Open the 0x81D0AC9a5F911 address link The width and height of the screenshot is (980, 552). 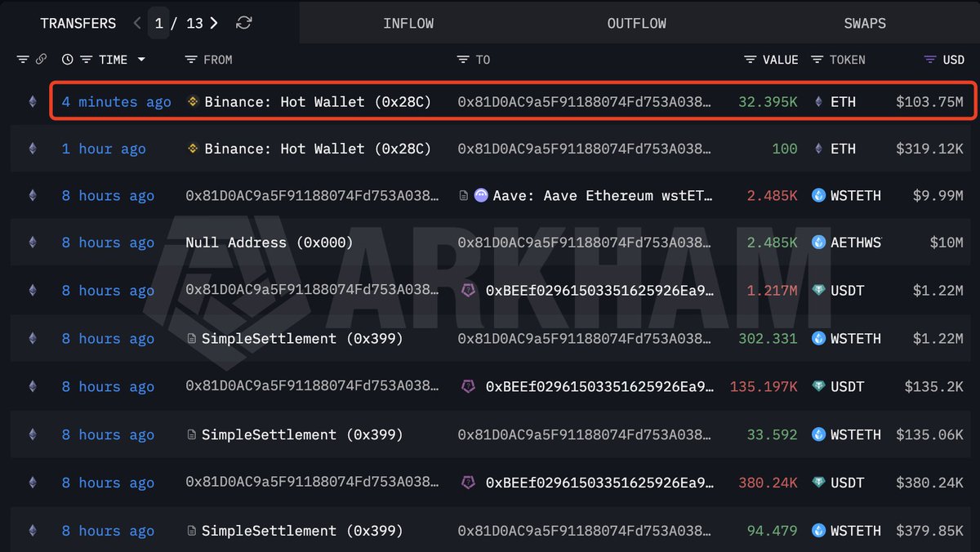tap(582, 101)
